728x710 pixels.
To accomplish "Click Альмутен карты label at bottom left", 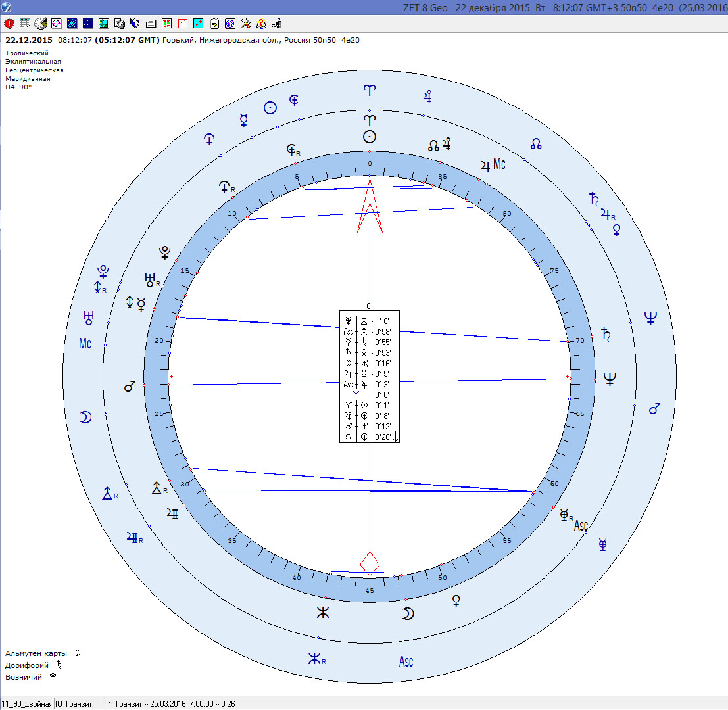I will pos(37,653).
